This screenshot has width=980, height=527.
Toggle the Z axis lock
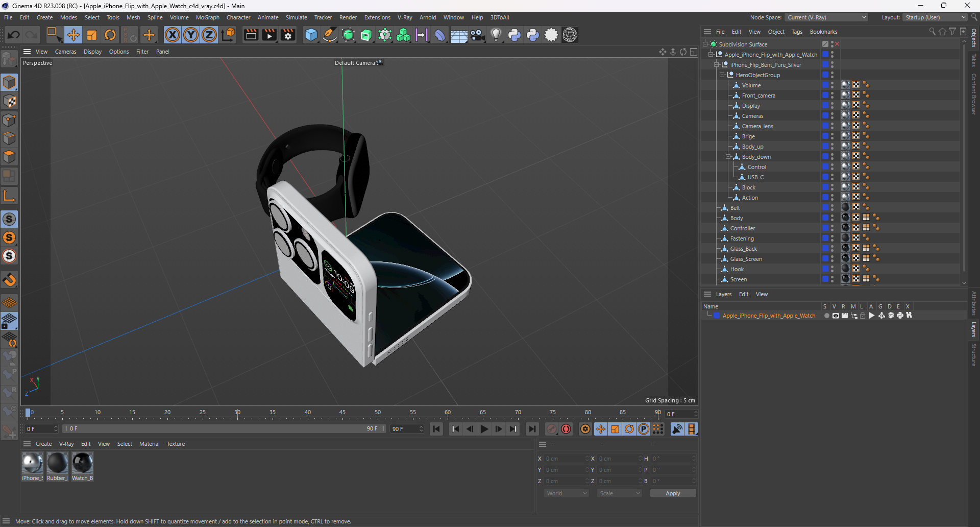[x=209, y=35]
